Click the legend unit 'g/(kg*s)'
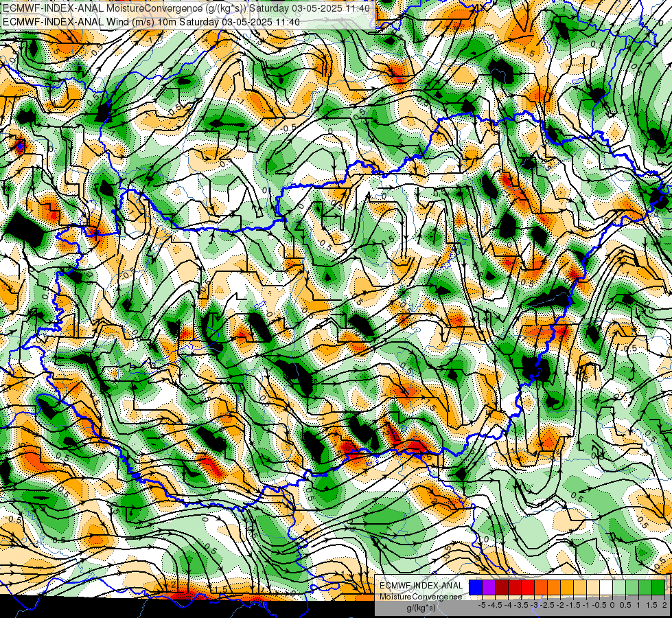The image size is (672, 618). coord(421,608)
